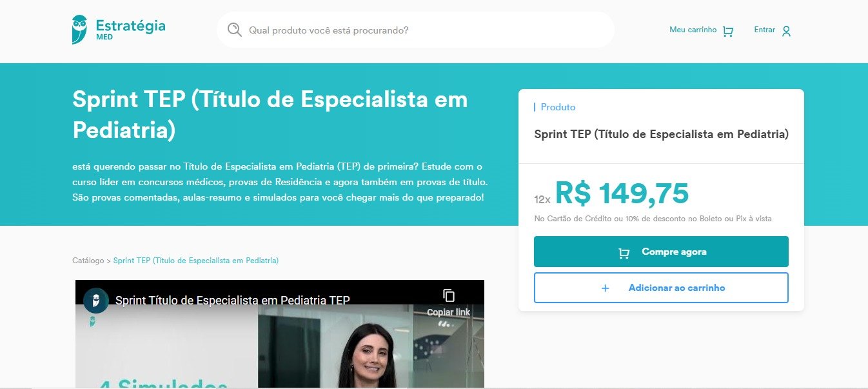This screenshot has height=389, width=868.
Task: Buy now with Compre agora button
Action: (661, 252)
